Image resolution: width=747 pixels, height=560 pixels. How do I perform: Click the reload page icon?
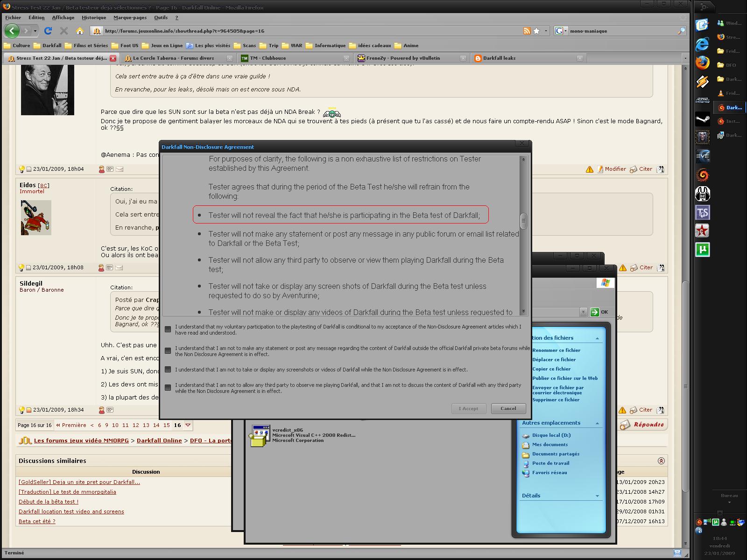(x=48, y=31)
